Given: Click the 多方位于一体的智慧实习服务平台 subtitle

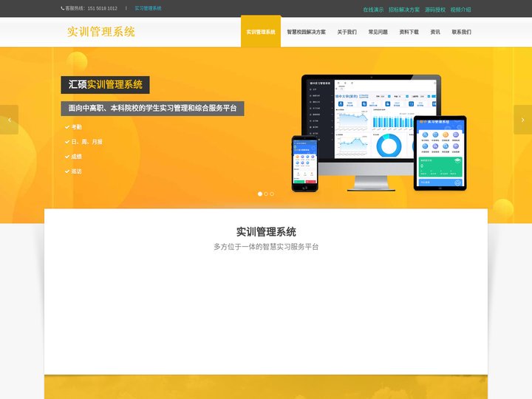Looking at the screenshot, I should [266, 247].
